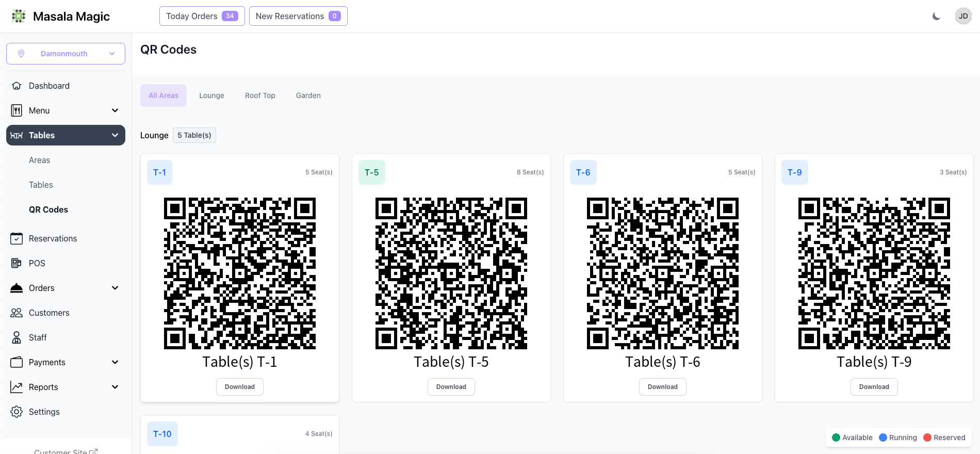Click the green T-5 table badge

(372, 172)
